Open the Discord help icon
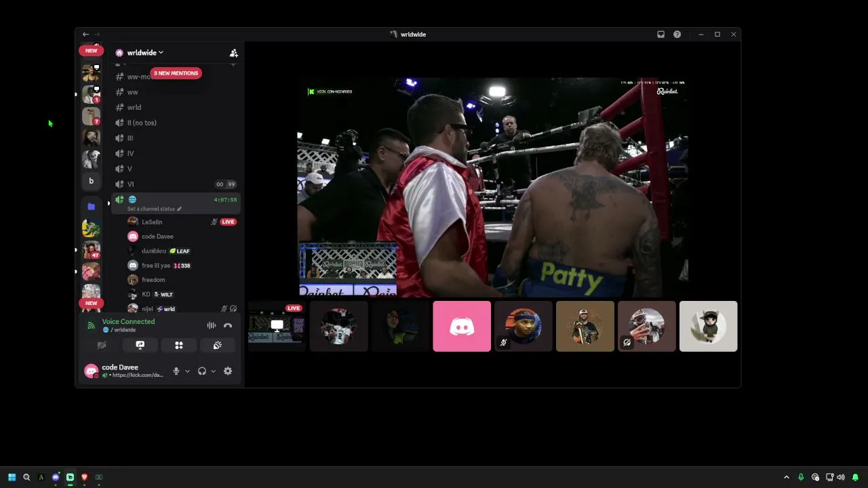Image resolution: width=868 pixels, height=488 pixels. pos(677,35)
